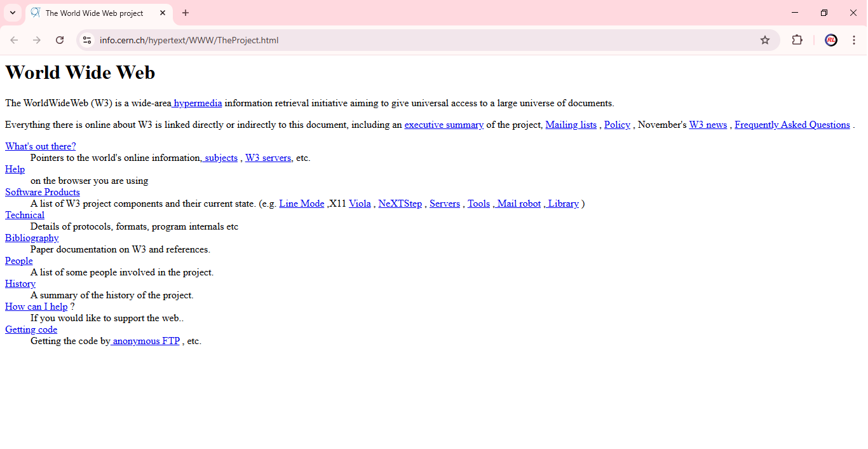Viewport: 868px width, 449px height.
Task: Restore down the browser window
Action: point(824,13)
